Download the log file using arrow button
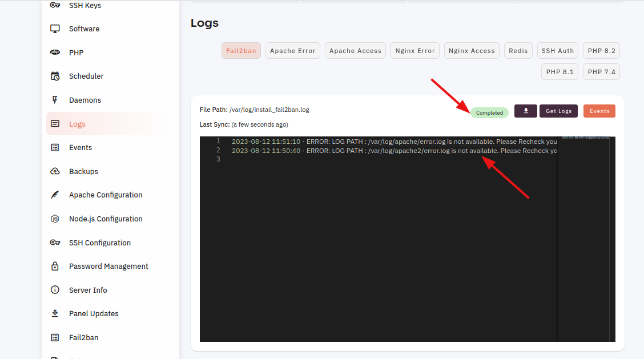The image size is (644, 359). tap(526, 111)
